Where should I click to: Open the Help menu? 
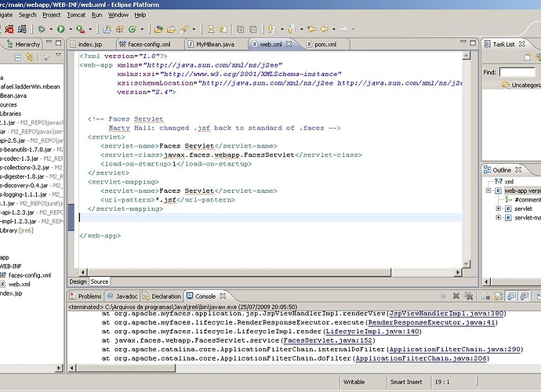click(140, 15)
